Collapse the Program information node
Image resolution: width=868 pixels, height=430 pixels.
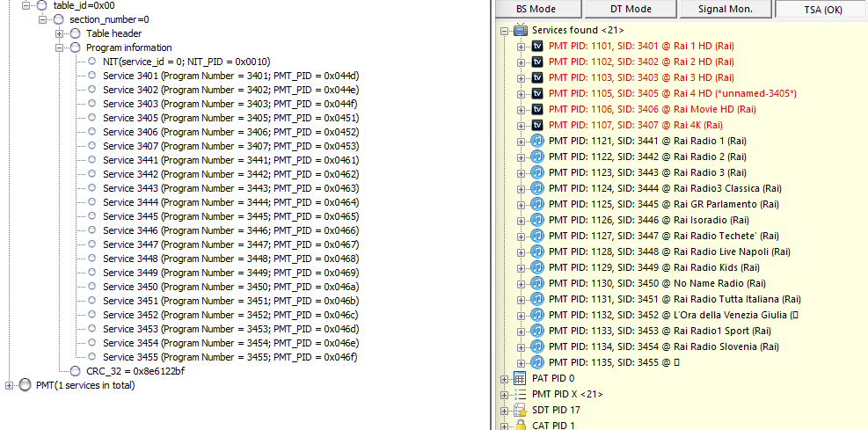tap(60, 48)
